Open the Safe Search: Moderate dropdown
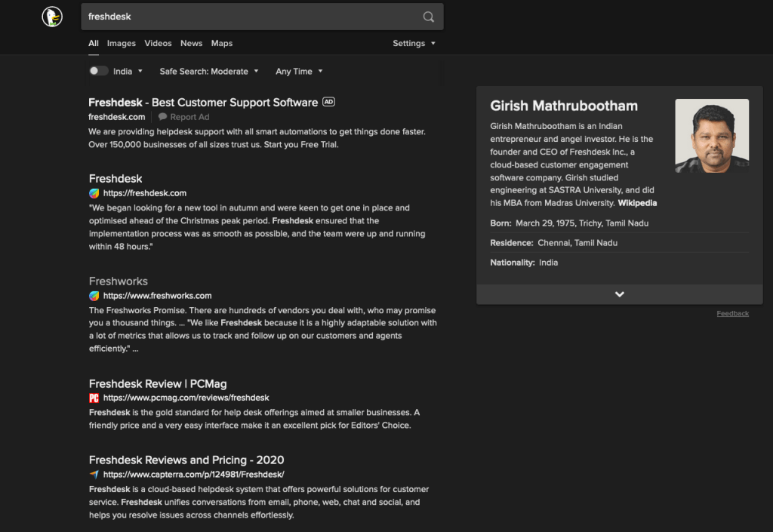Screen dimensions: 773x532 tap(208, 72)
